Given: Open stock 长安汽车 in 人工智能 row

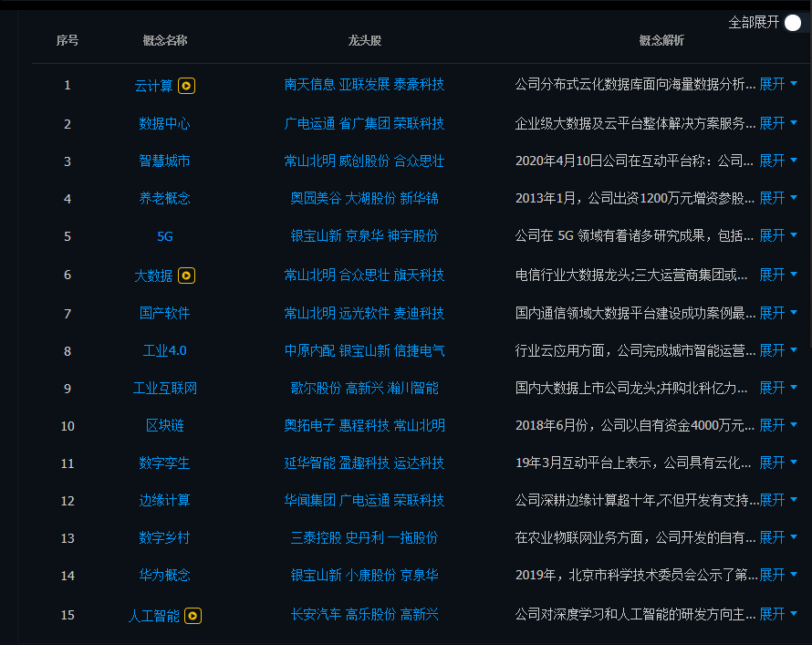Looking at the screenshot, I should tap(316, 615).
